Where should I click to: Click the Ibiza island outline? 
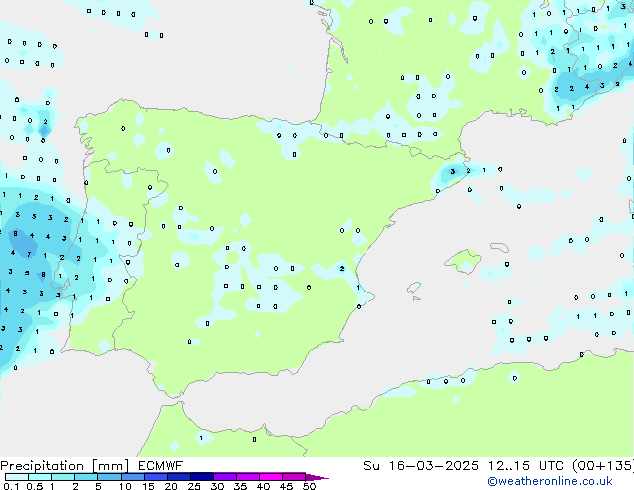tap(414, 288)
